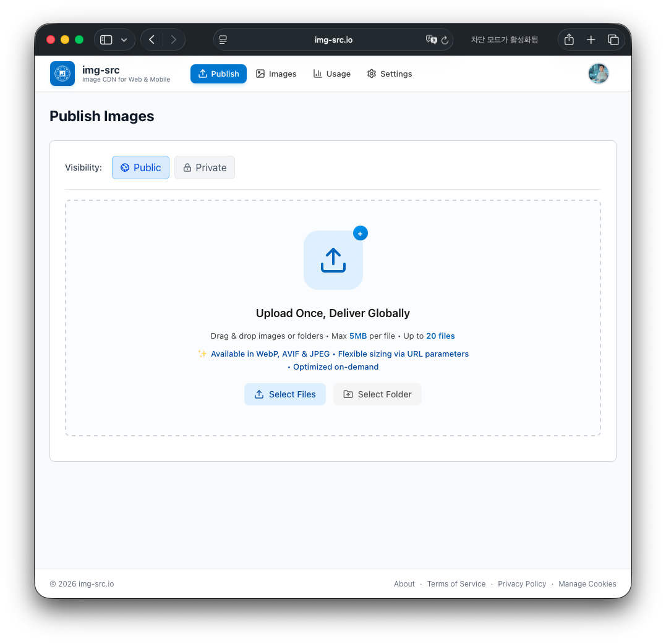666x644 pixels.
Task: Reload the page with refresh icon
Action: pos(445,40)
